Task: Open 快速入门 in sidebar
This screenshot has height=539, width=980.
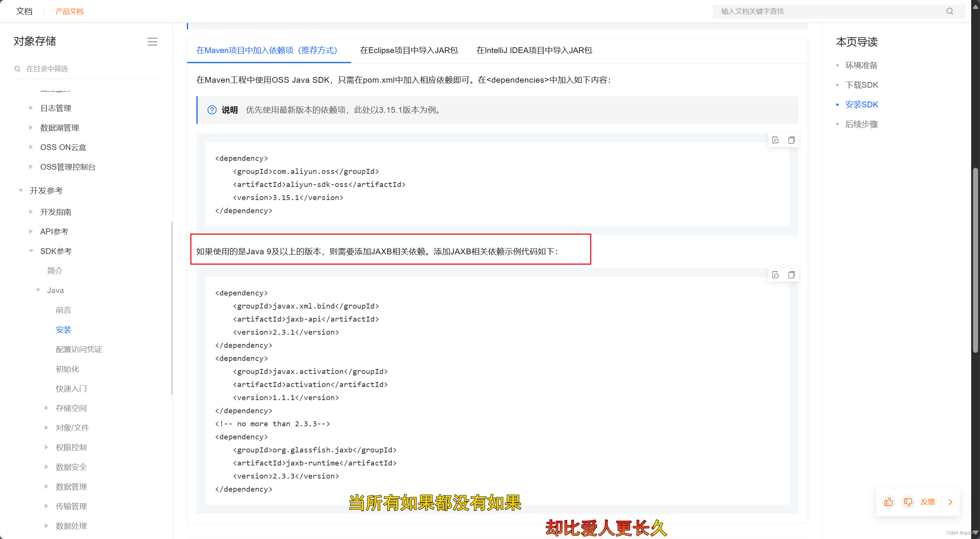Action: [x=71, y=389]
